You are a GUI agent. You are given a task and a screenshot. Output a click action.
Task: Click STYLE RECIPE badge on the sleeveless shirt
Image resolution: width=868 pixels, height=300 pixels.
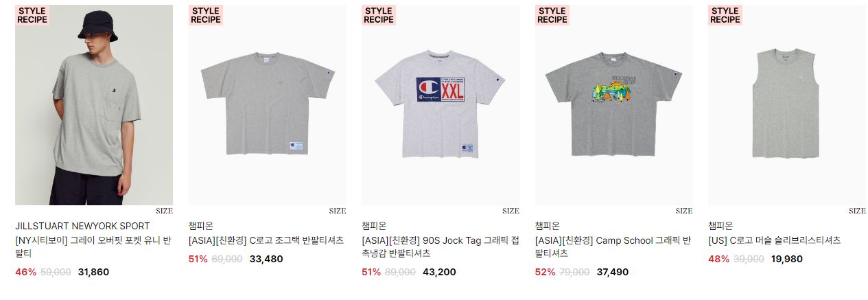tap(725, 15)
